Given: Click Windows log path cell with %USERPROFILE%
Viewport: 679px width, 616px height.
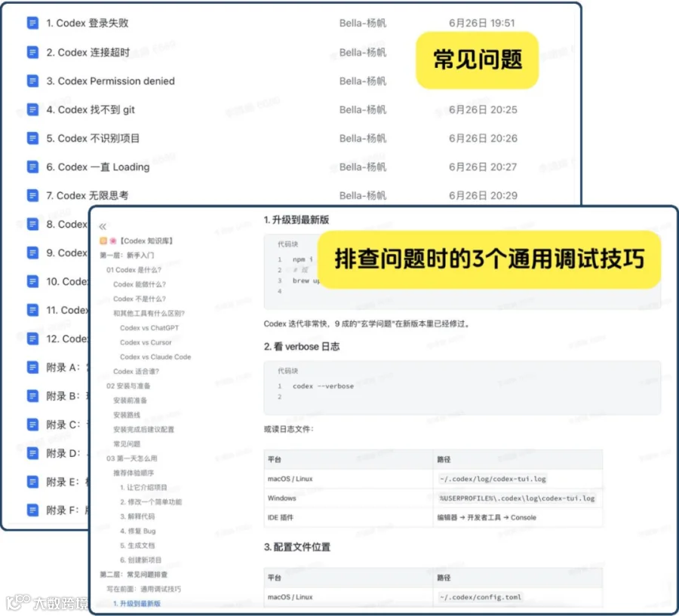Looking at the screenshot, I should click(x=517, y=498).
